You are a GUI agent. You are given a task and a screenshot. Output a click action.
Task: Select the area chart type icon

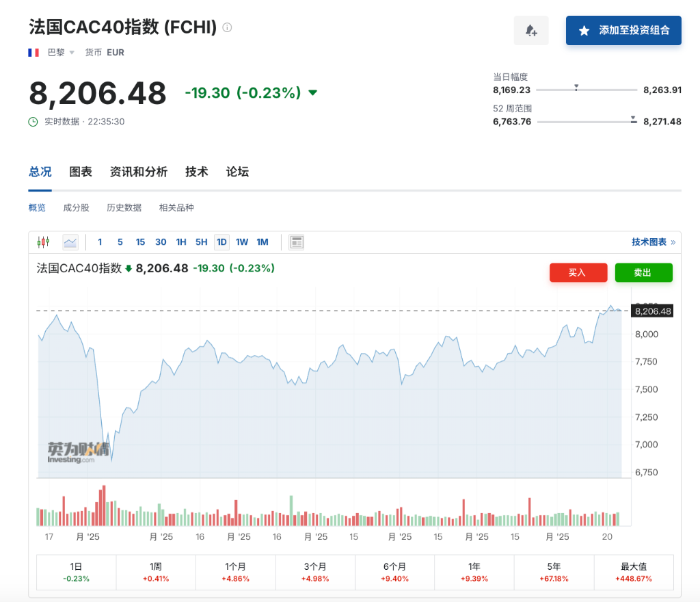(x=70, y=242)
